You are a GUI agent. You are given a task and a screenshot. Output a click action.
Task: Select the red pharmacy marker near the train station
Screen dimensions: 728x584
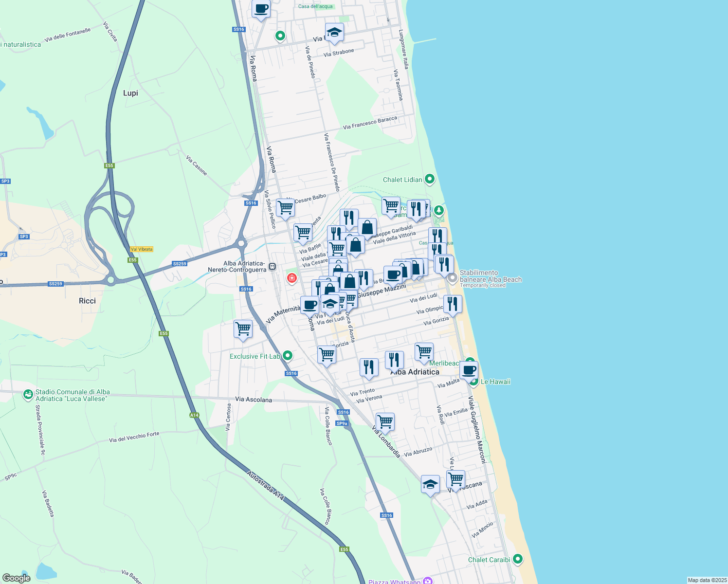click(x=291, y=278)
